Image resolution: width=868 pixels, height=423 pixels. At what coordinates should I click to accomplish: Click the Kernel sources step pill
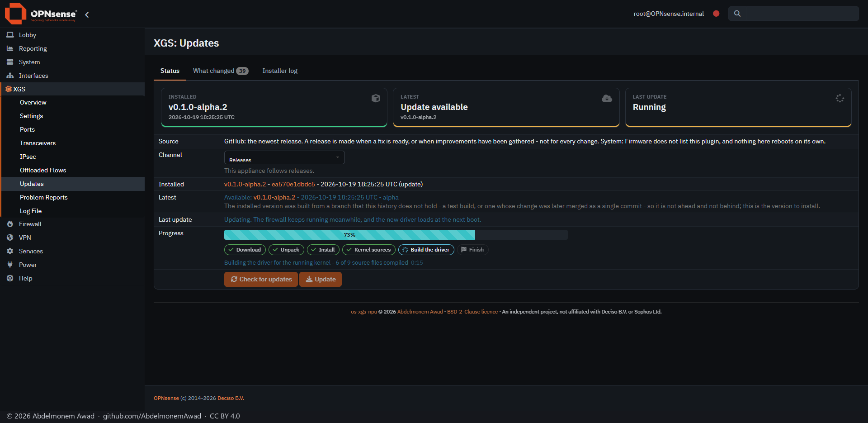coord(368,250)
